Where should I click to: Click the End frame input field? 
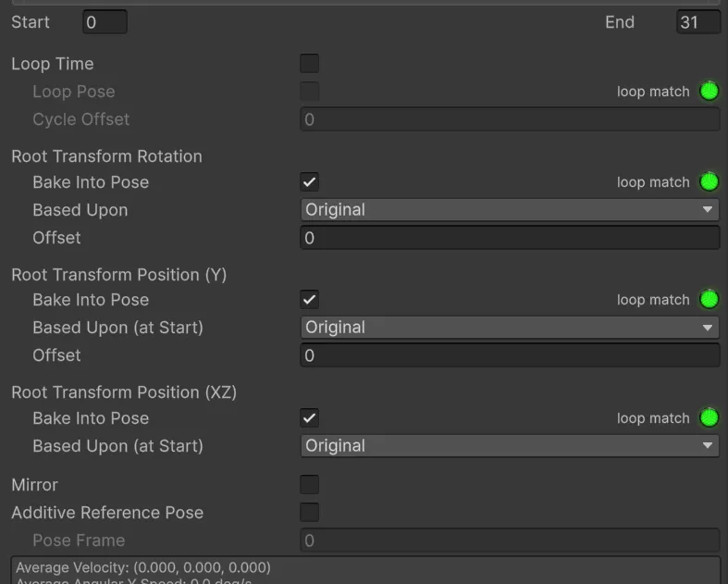pos(698,22)
